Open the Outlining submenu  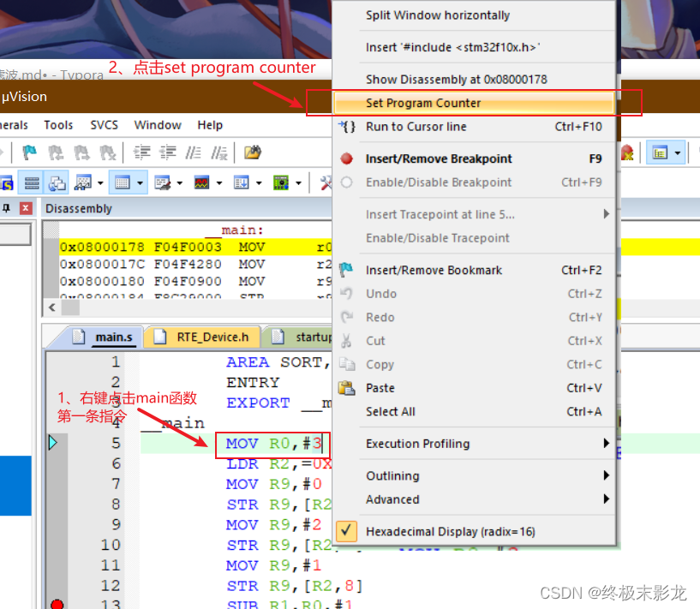474,475
